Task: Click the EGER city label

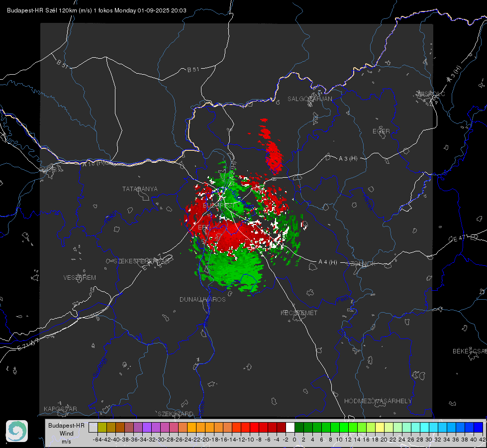Action: click(x=381, y=131)
